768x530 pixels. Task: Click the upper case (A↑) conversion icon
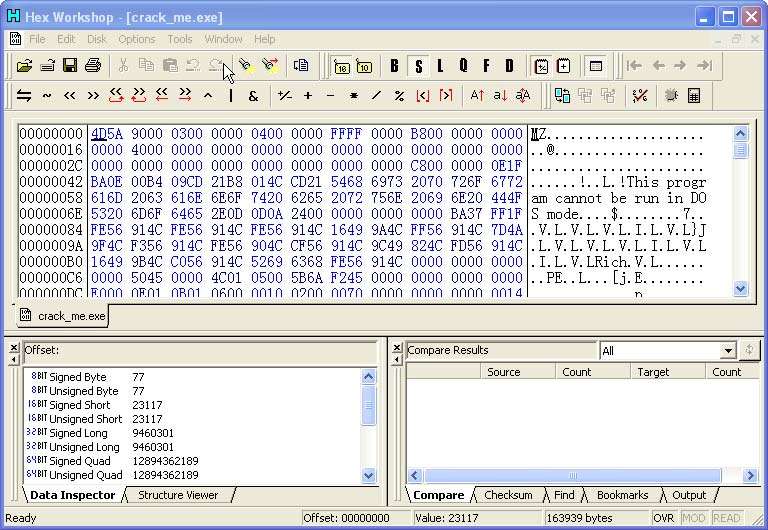coord(477,96)
